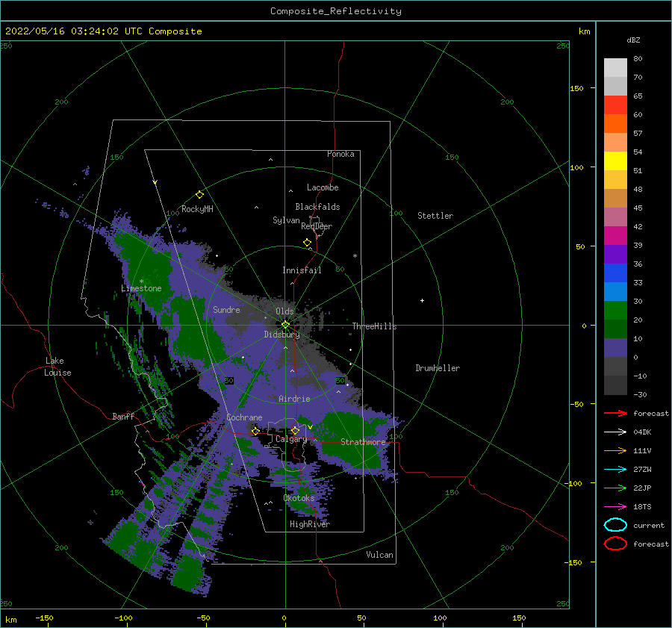The image size is (672, 628).
Task: Select the magenta 42-39 dBZ color swatch
Action: click(x=615, y=236)
